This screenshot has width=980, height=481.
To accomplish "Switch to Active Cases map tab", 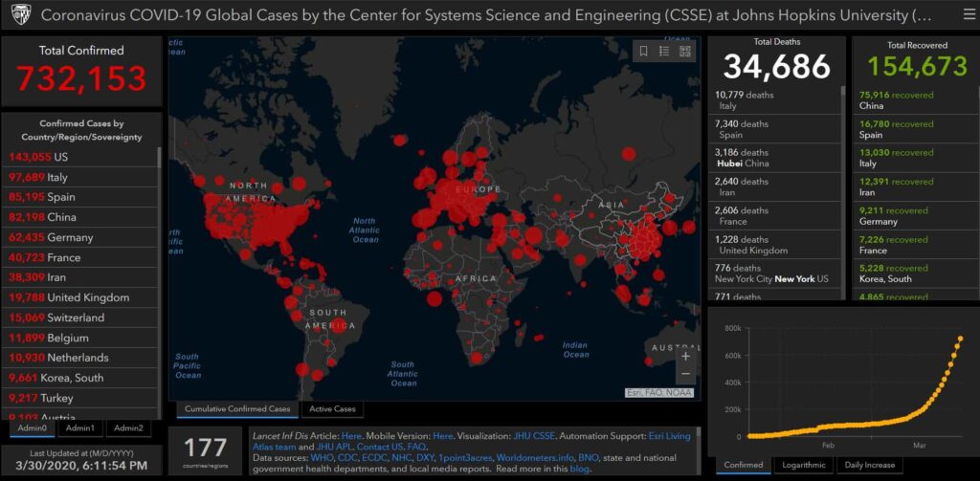I will click(x=332, y=409).
